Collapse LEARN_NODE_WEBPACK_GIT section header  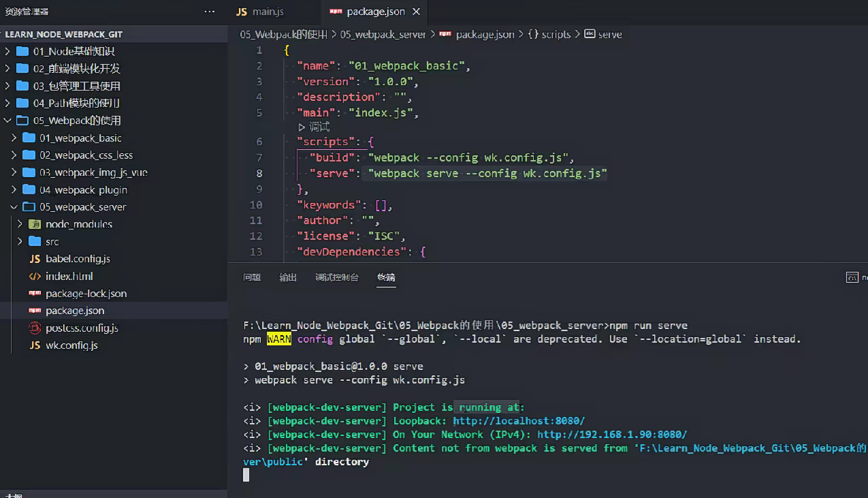pos(113,34)
